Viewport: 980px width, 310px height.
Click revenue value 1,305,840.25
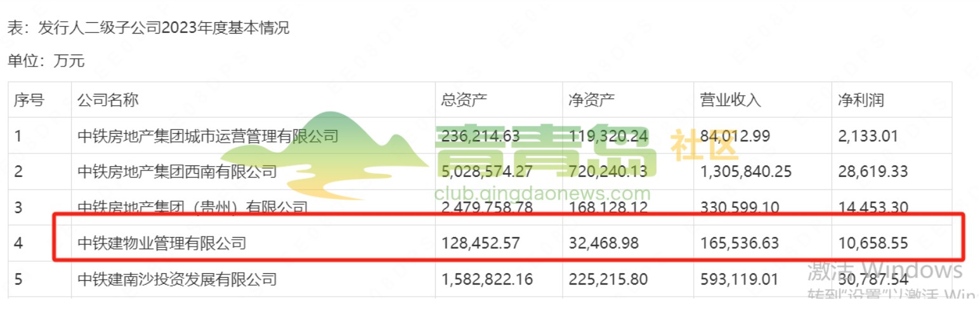745,171
